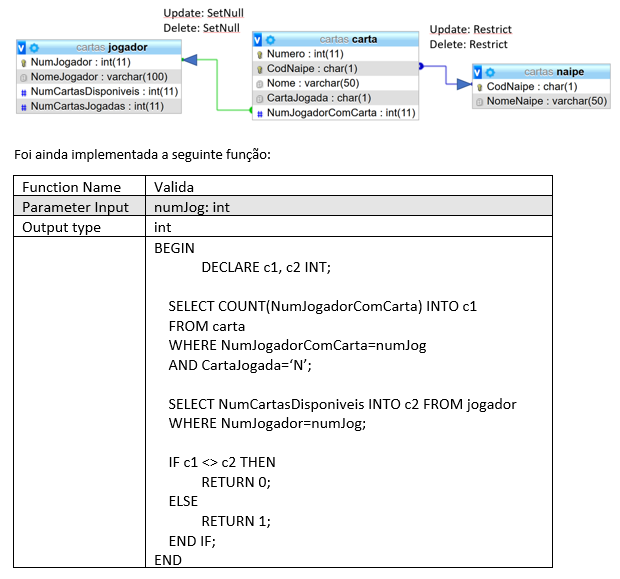Click the key icon beside carta CodNaipe
Screen dimensions: 620x579
(259, 70)
